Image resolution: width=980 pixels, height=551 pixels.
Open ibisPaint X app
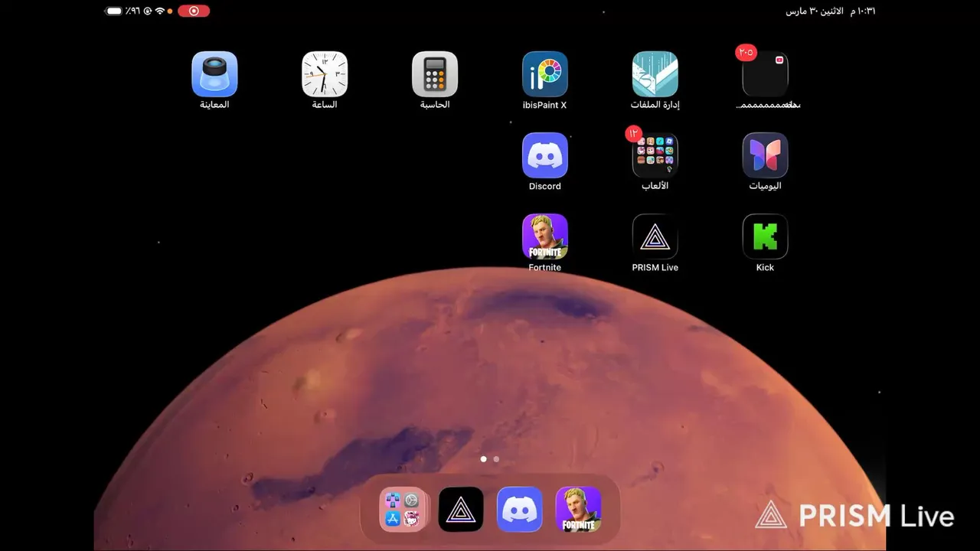(545, 74)
